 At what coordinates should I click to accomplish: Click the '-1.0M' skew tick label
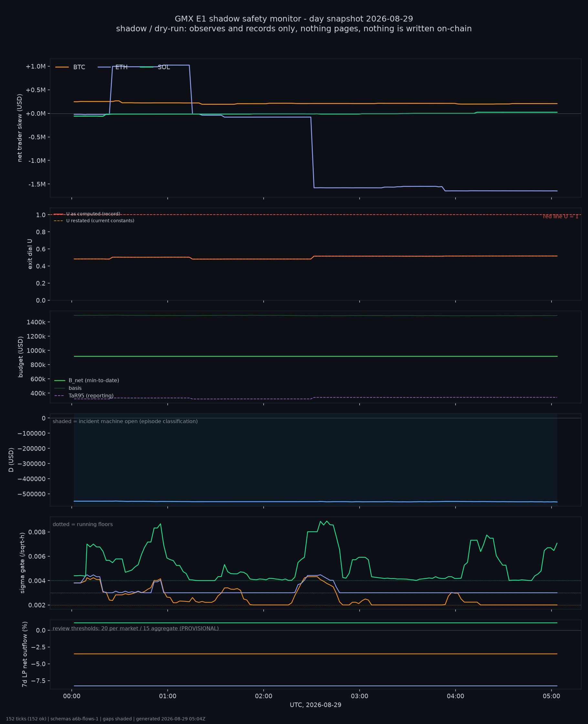(37, 160)
